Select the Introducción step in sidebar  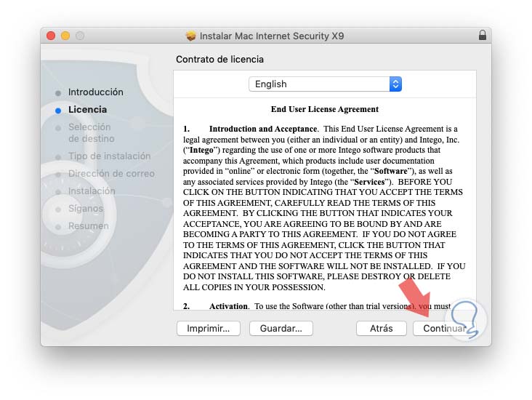click(x=96, y=92)
